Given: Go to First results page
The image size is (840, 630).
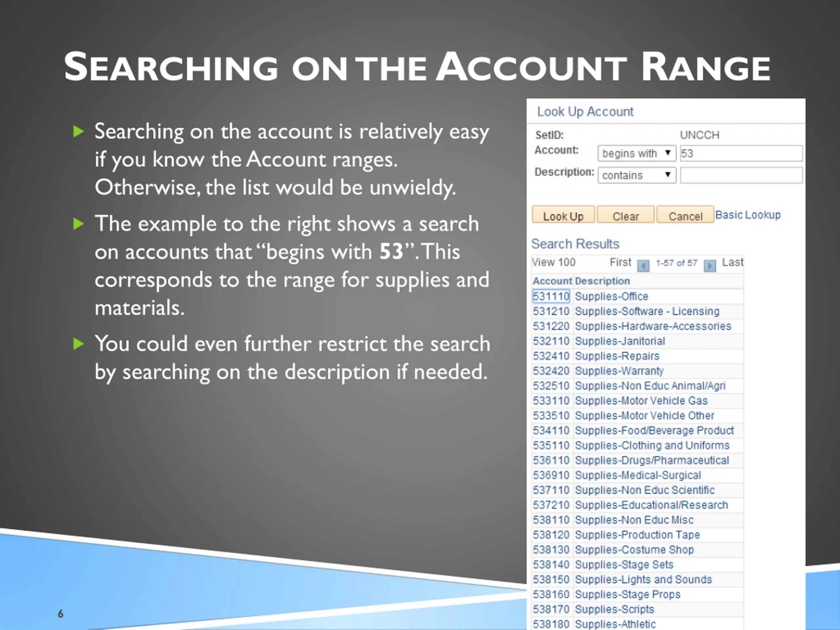Looking at the screenshot, I should coord(620,262).
